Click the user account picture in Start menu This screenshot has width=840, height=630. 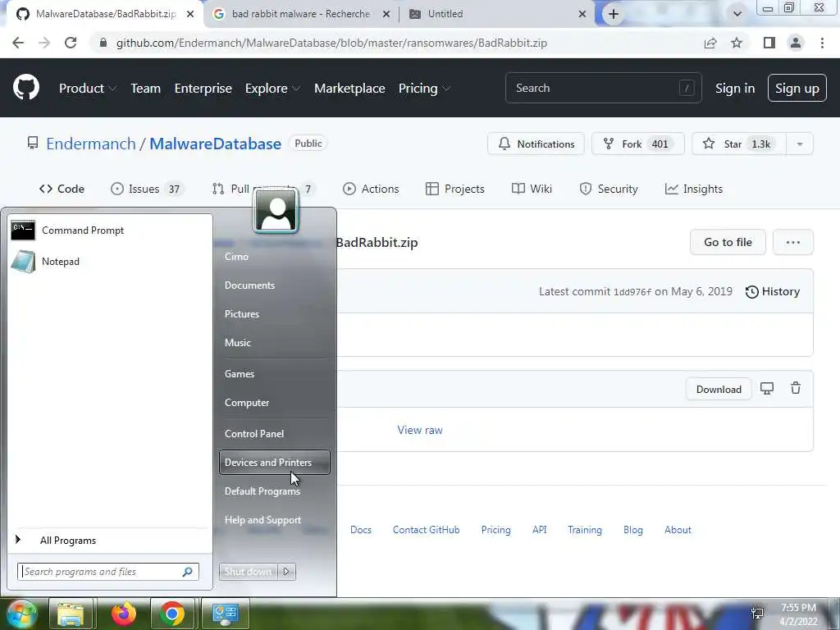(x=276, y=211)
